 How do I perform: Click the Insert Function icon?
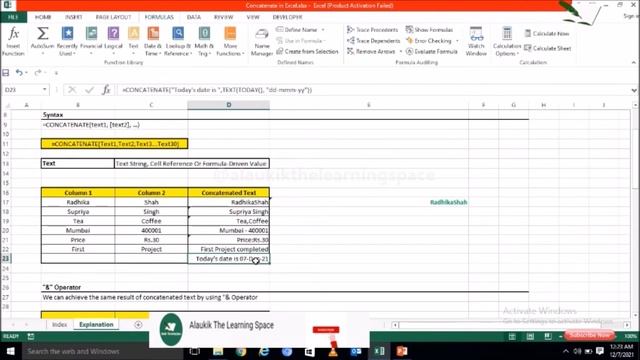[x=13, y=41]
